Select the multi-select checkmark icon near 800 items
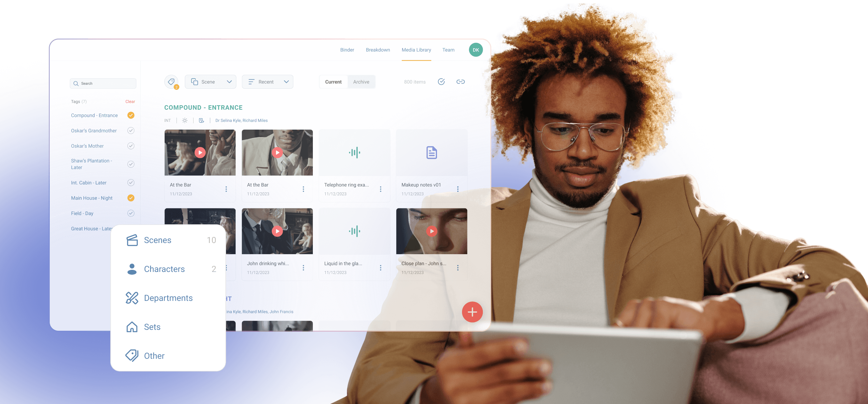This screenshot has width=868, height=404. 442,81
